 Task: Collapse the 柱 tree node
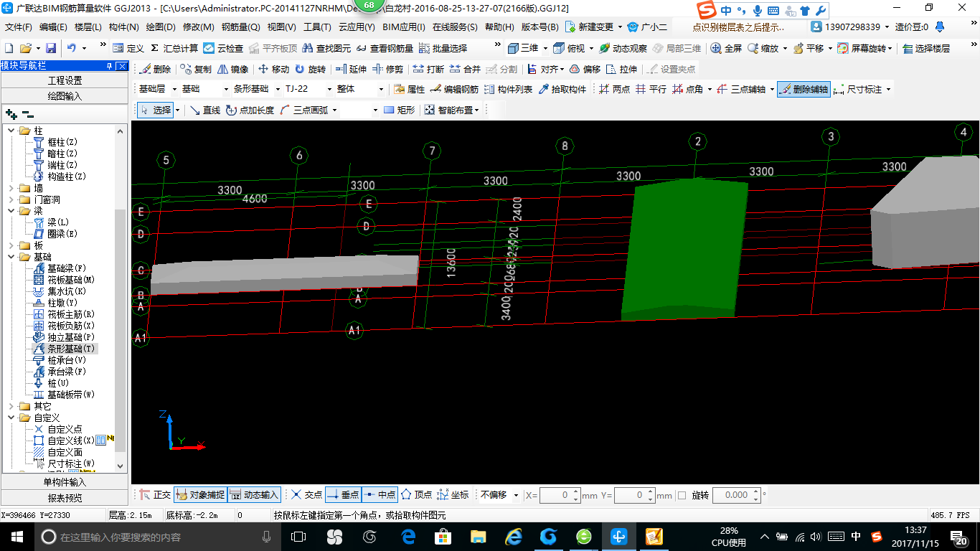click(11, 131)
